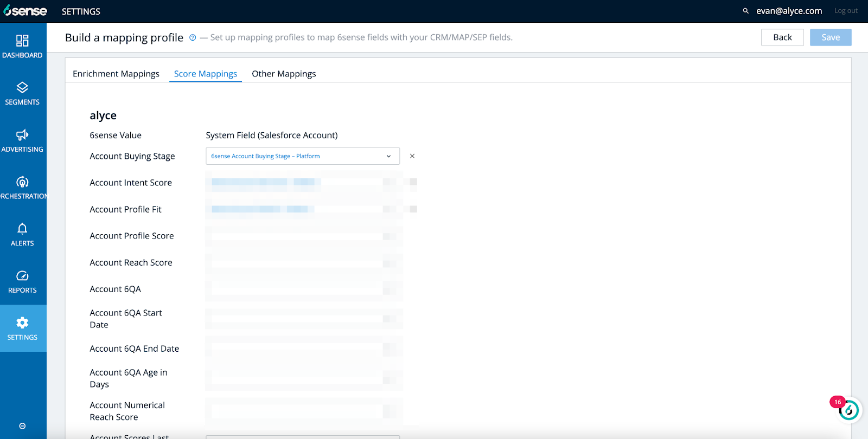Clear the Account Intent Score mapping
The width and height of the screenshot is (868, 439).
(x=412, y=183)
